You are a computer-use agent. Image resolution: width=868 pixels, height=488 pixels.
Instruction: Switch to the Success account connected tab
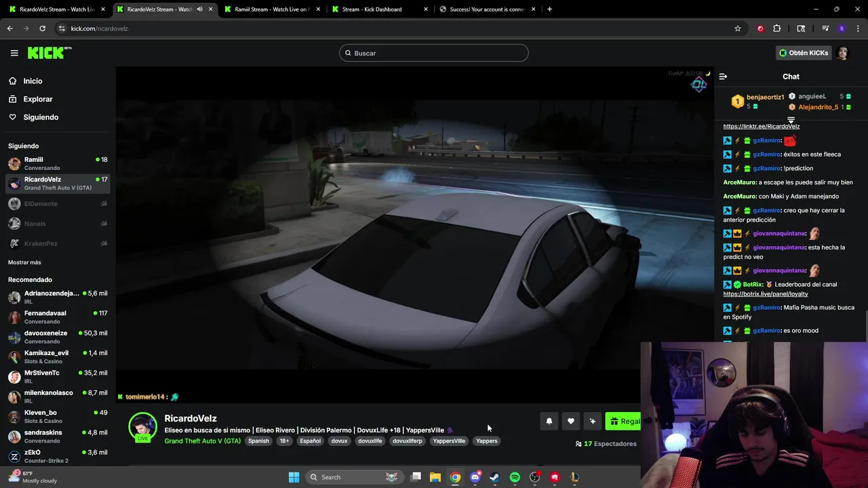point(486,9)
